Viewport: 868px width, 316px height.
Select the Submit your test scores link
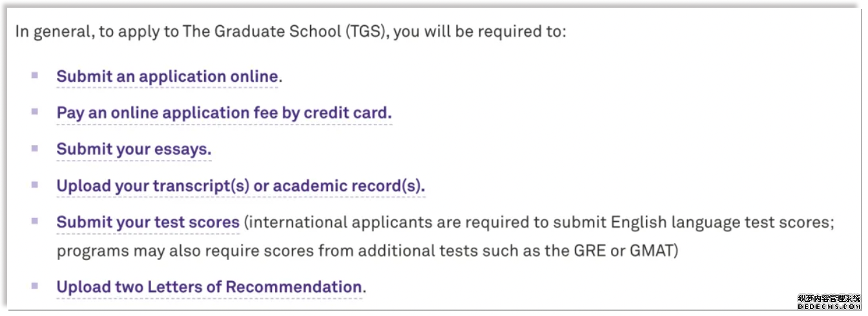click(x=148, y=223)
